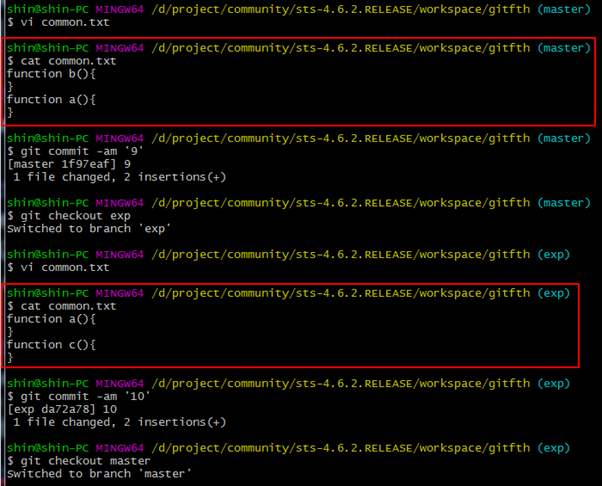
Task: Click the '[master 1f97eaf] 9' output line
Action: pos(69,164)
